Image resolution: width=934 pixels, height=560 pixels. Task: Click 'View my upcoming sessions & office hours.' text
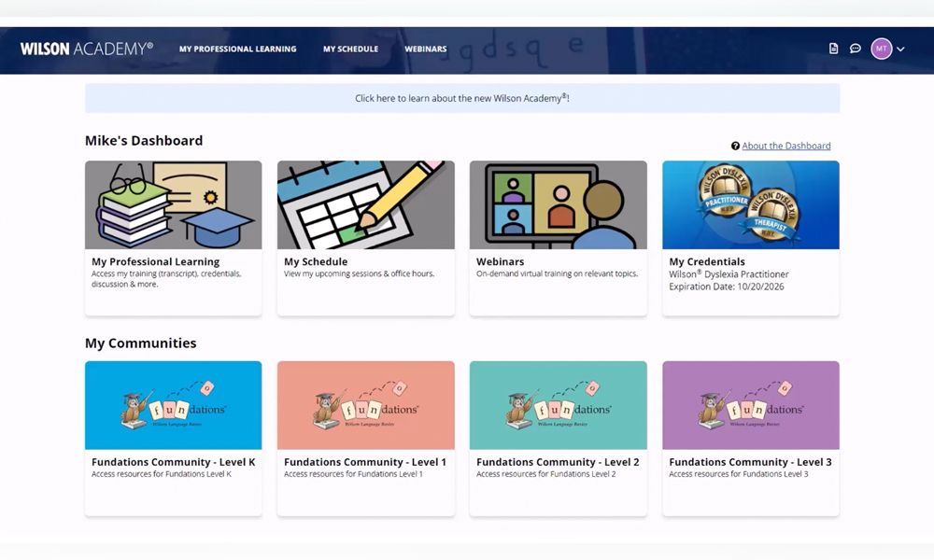tap(360, 273)
